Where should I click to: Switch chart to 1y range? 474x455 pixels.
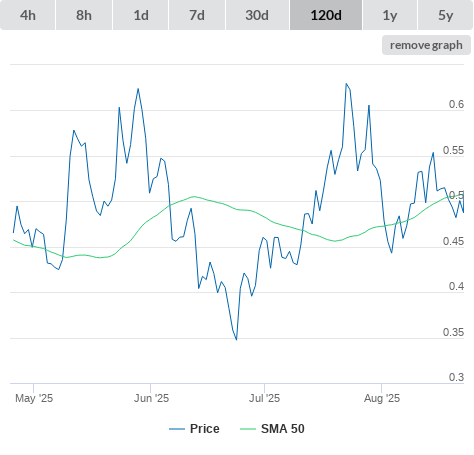pos(390,15)
